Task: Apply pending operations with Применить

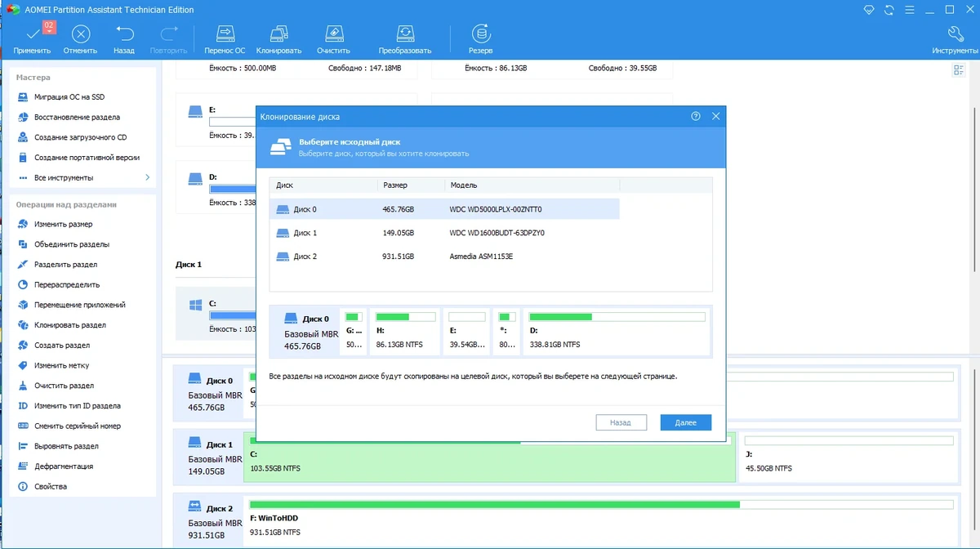Action: click(x=33, y=38)
